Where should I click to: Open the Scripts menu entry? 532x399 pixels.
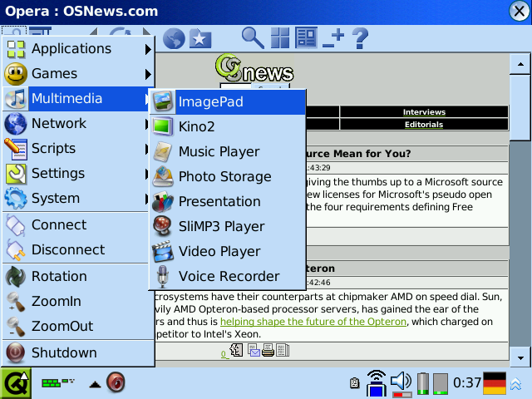[76, 149]
